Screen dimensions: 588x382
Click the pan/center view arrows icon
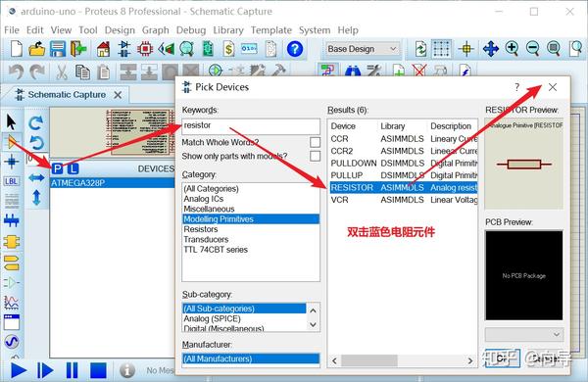[x=491, y=49]
